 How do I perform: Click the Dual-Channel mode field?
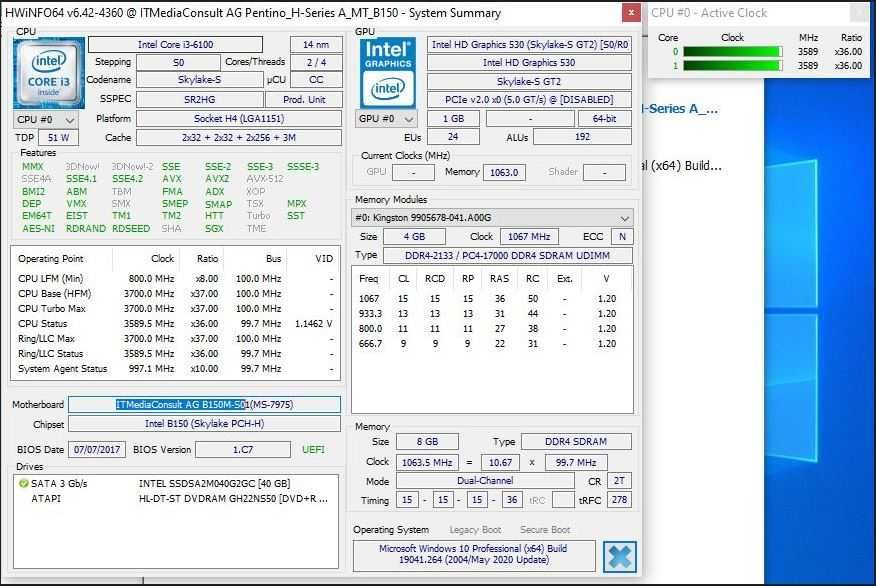click(x=485, y=481)
